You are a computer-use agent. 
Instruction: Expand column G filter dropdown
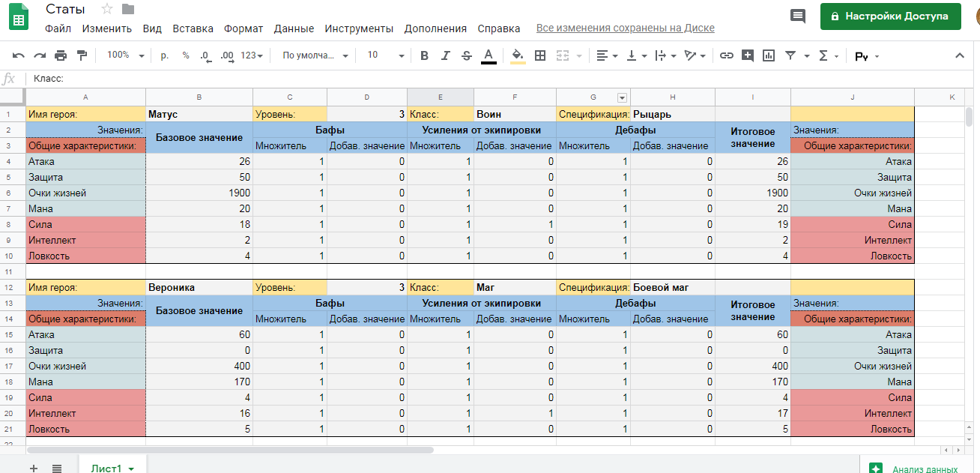pyautogui.click(x=621, y=97)
